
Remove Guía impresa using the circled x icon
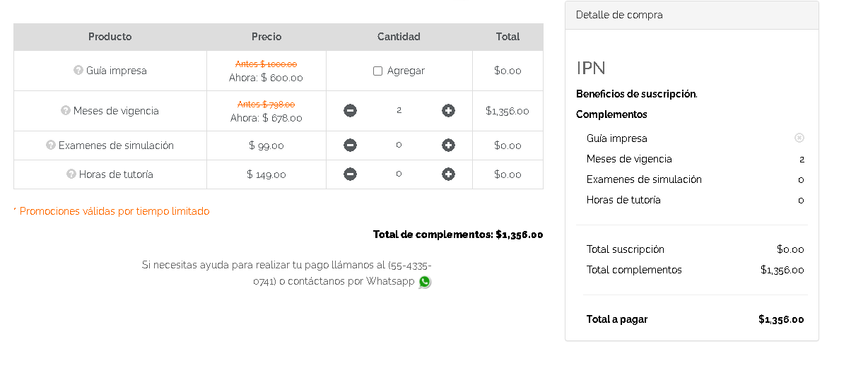pyautogui.click(x=799, y=138)
